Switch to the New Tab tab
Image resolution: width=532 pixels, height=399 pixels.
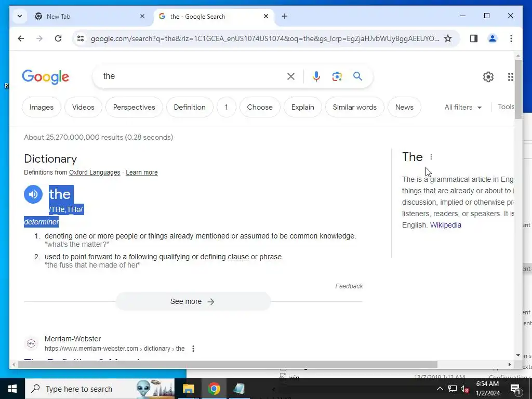pos(89,16)
